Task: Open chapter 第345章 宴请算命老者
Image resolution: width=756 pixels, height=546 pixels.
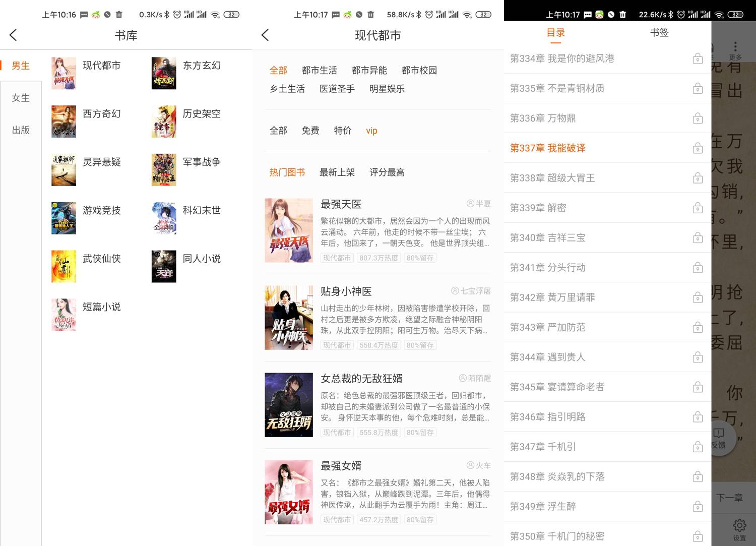Action: coord(557,387)
